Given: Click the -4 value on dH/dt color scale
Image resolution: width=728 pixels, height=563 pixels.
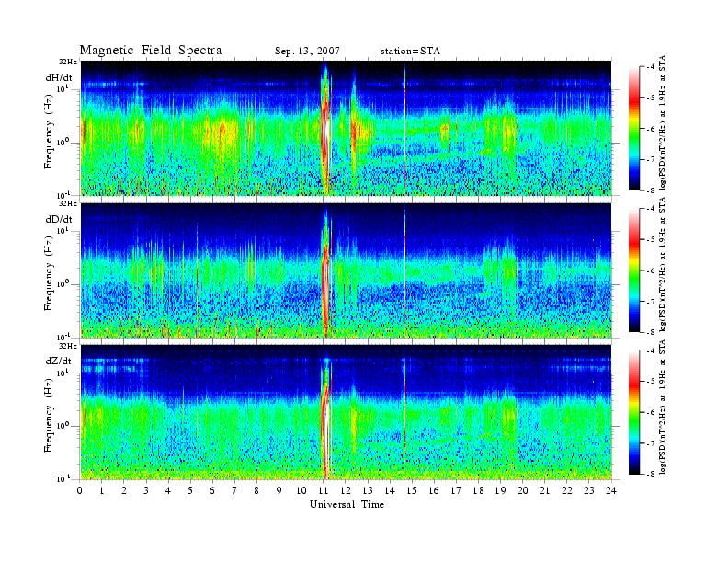Looking at the screenshot, I should pyautogui.click(x=650, y=67).
